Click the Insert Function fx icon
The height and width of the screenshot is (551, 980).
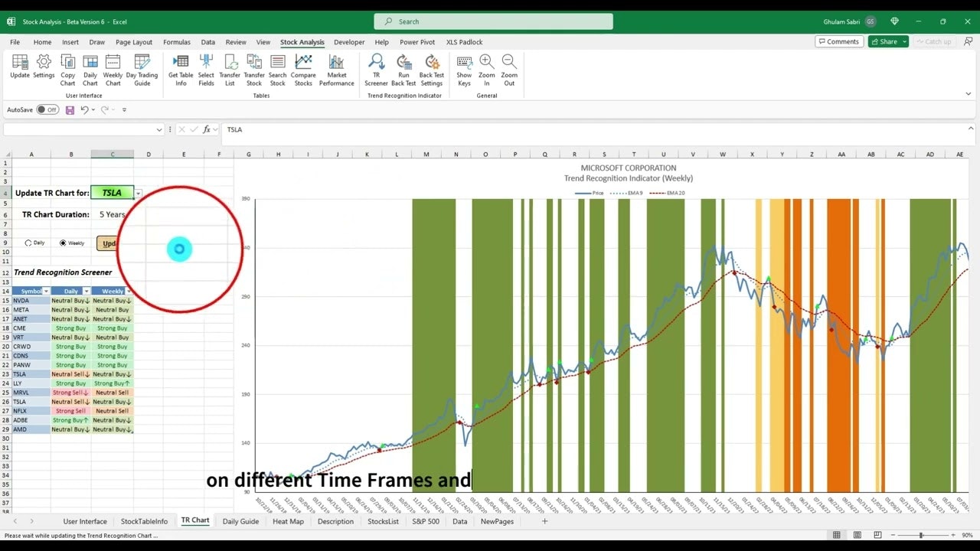[x=207, y=129]
